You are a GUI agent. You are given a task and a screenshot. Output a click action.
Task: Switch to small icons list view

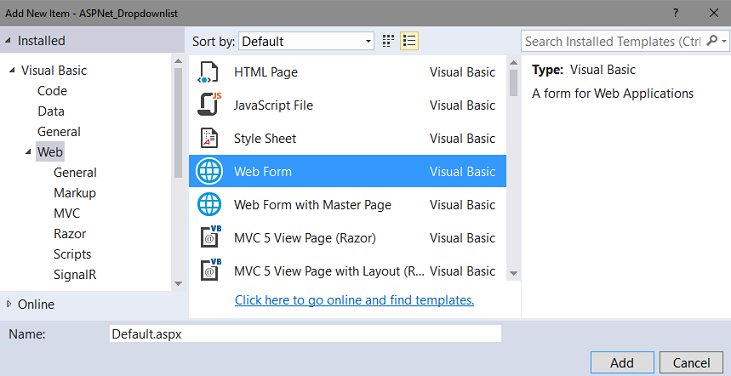click(x=409, y=41)
